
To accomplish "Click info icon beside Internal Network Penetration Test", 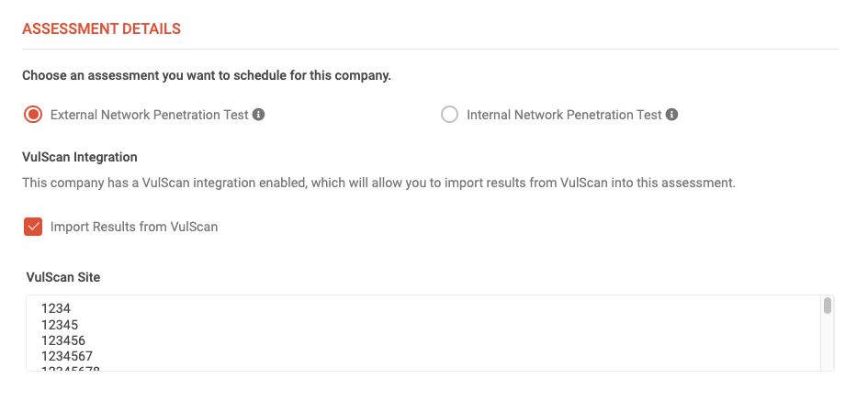I will coord(672,115).
